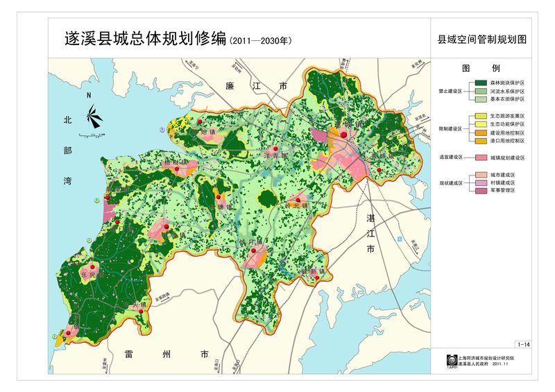Viewport: 555px width, 392px height.
Task: Click the dark green 森林斑块保护区 legend swatch
Action: 482,83
